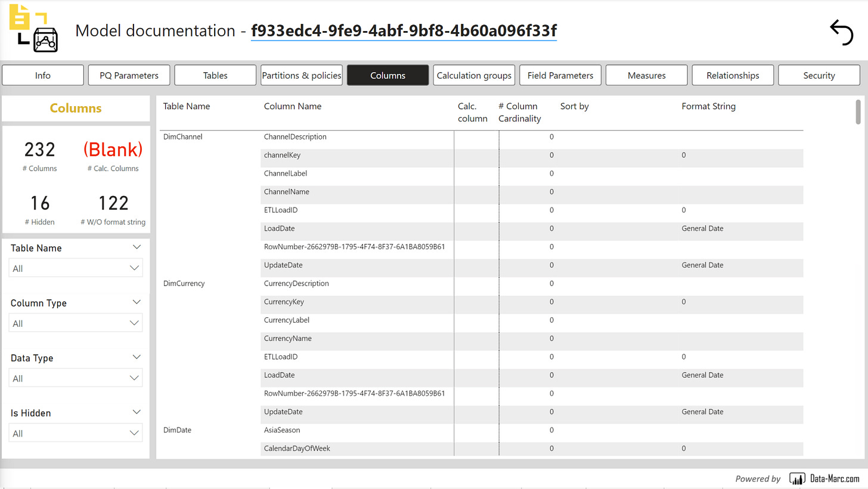The image size is (868, 489).
Task: Click the Columns panel title
Action: coord(76,109)
